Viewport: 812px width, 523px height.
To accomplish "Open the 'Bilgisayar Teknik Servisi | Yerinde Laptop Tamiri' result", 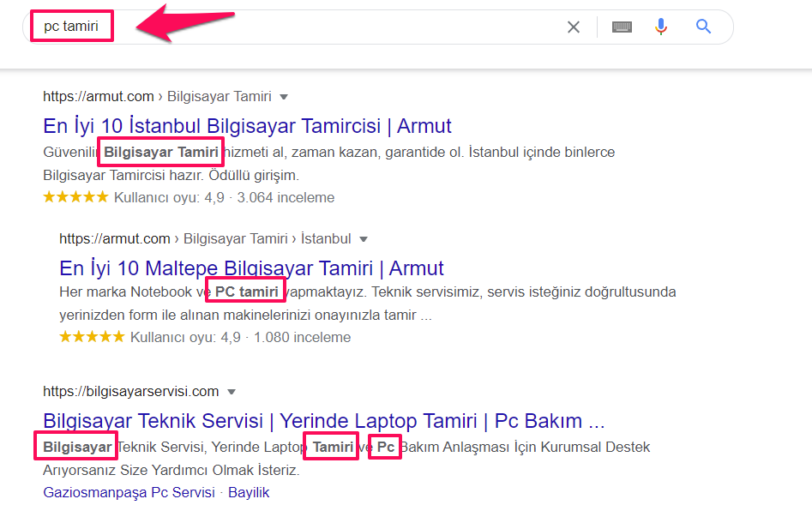I will click(x=323, y=421).
